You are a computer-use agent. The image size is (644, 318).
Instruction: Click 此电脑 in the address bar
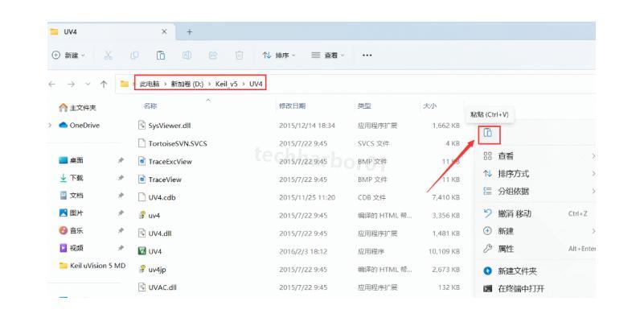[x=150, y=84]
